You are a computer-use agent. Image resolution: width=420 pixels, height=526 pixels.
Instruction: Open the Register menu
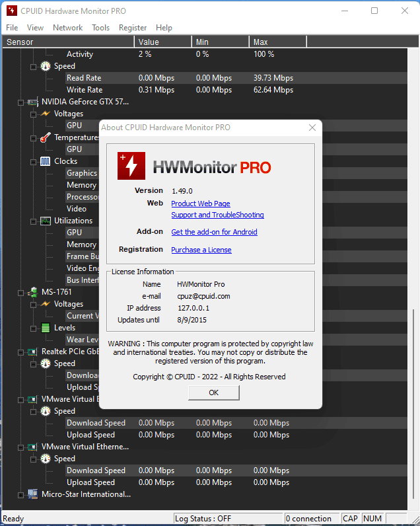(133, 28)
